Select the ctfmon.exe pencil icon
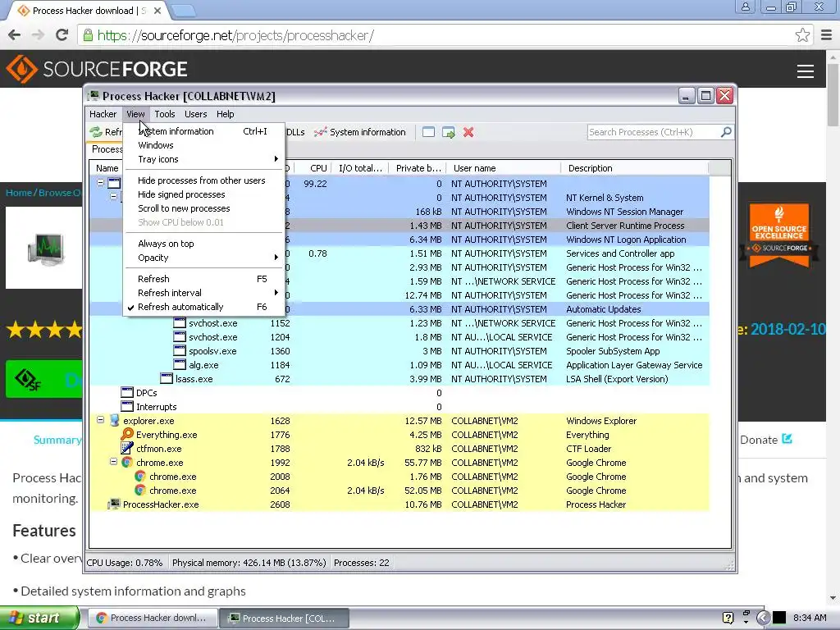840x630 pixels. click(127, 449)
